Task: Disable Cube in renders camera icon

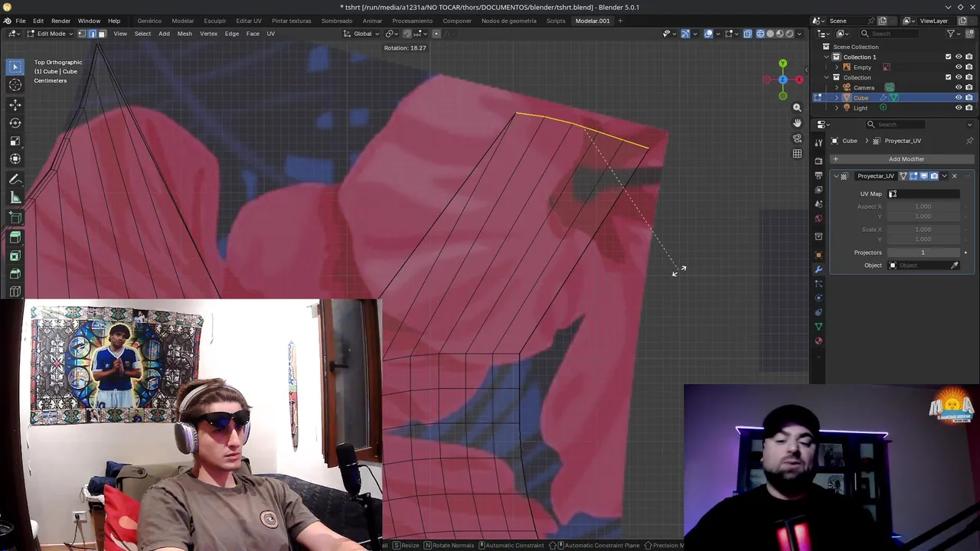Action: tap(969, 98)
